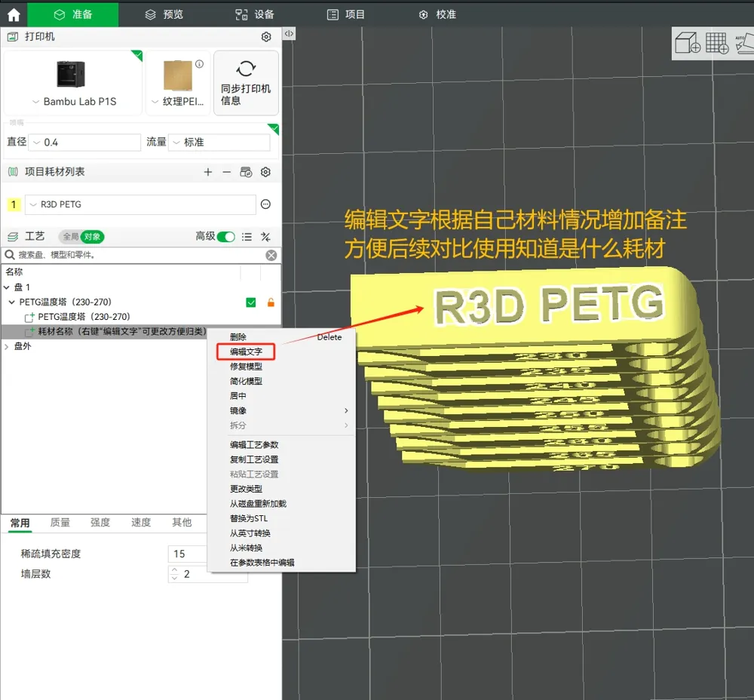Switch to the 校准 tab
Image resolution: width=754 pixels, height=700 pixels.
[437, 14]
